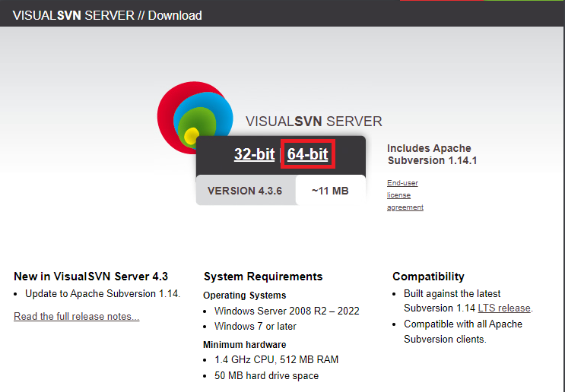Click the Operating Systems subheading

[x=244, y=296]
